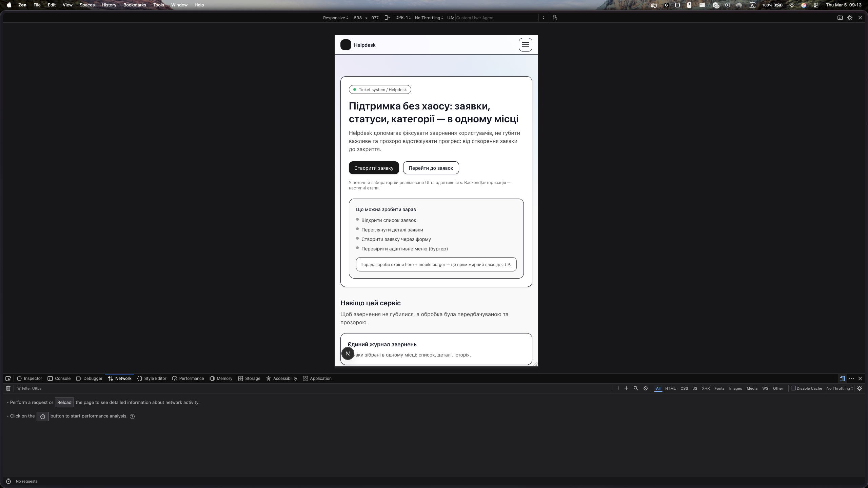868x488 pixels.
Task: Open the Bookmarks menu
Action: coord(135,5)
